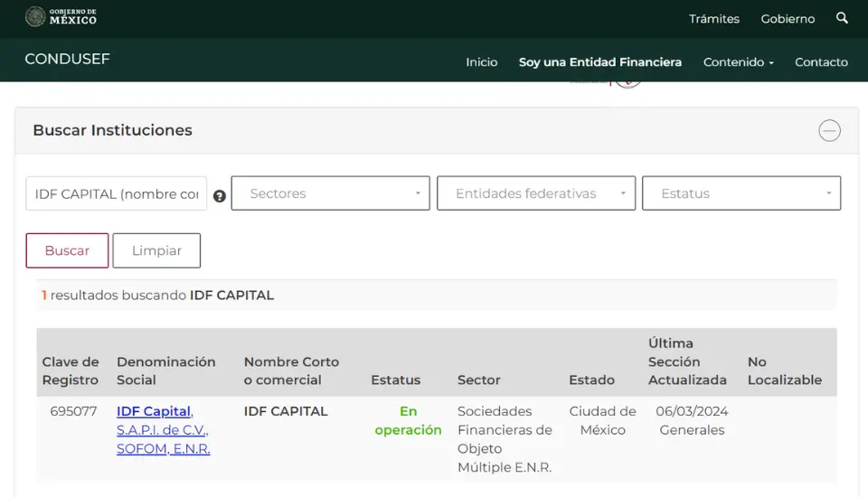Open the Entidades federativas dropdown
868x497 pixels.
pyautogui.click(x=536, y=193)
